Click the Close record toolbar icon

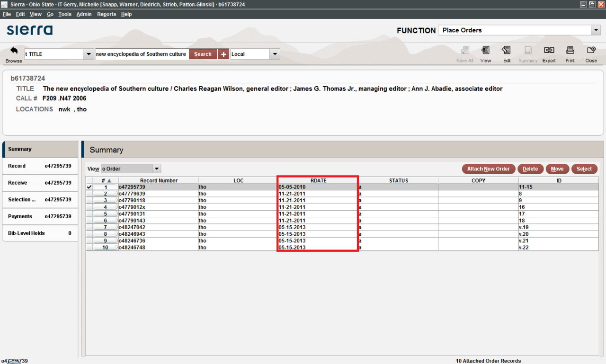point(591,50)
